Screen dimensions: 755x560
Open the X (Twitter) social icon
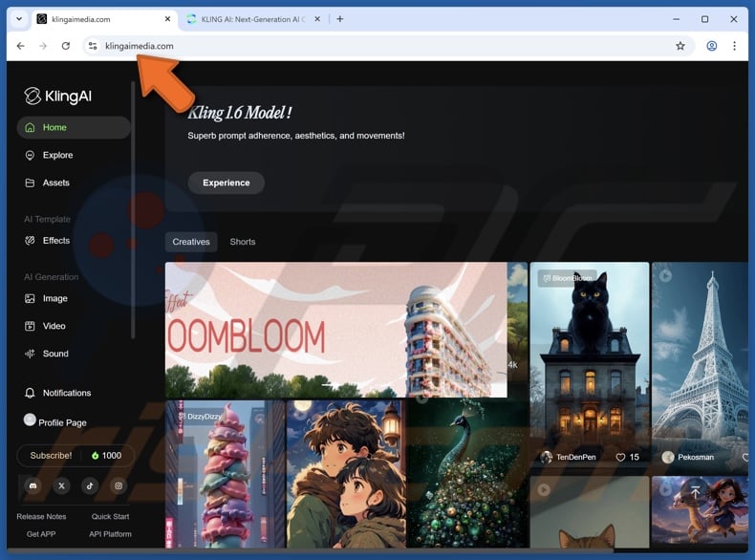click(x=62, y=485)
